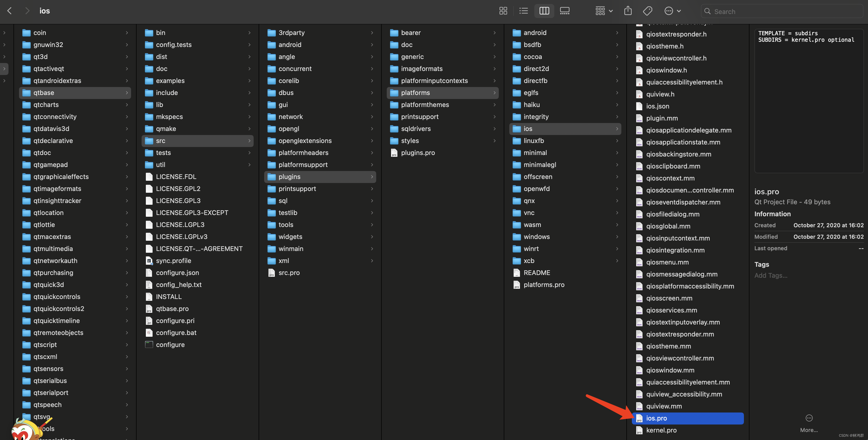This screenshot has width=868, height=440.
Task: Select the INSTALL file
Action: (197, 296)
